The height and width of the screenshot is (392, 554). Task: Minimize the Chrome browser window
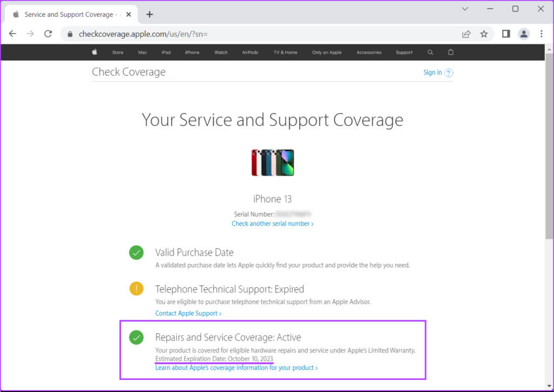490,9
